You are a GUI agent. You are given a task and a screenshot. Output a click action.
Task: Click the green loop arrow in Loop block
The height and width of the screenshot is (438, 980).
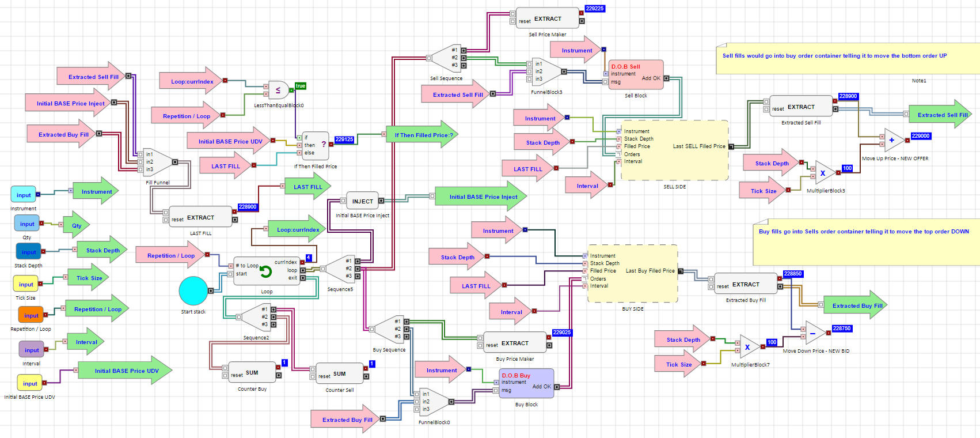265,271
